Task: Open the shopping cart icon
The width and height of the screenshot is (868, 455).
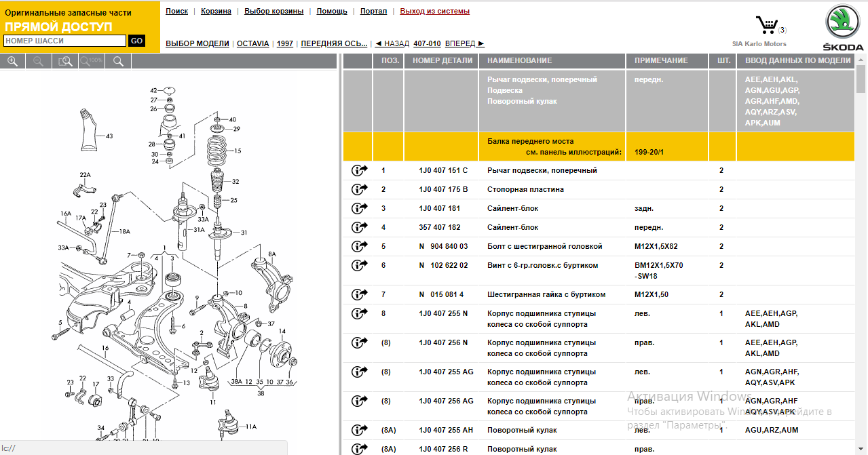Action: click(768, 26)
